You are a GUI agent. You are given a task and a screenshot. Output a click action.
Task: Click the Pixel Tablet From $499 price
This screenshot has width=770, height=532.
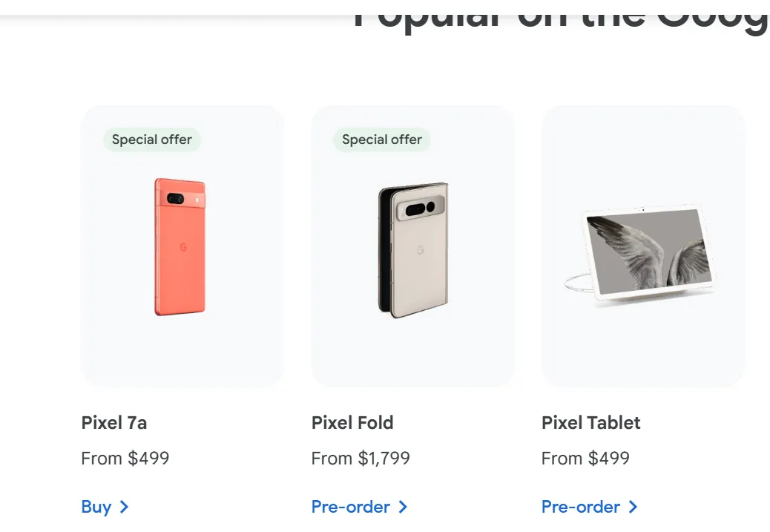click(x=585, y=459)
